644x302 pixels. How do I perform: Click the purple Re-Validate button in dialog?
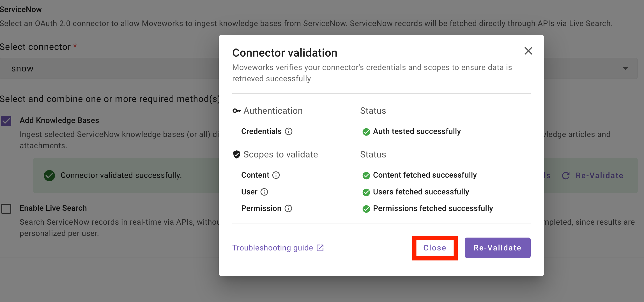(x=498, y=248)
